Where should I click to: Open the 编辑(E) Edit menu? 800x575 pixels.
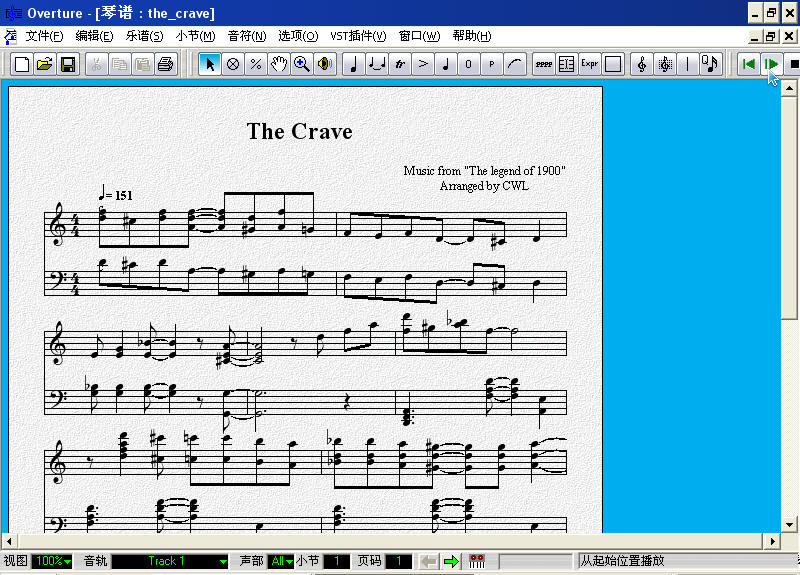tap(94, 36)
